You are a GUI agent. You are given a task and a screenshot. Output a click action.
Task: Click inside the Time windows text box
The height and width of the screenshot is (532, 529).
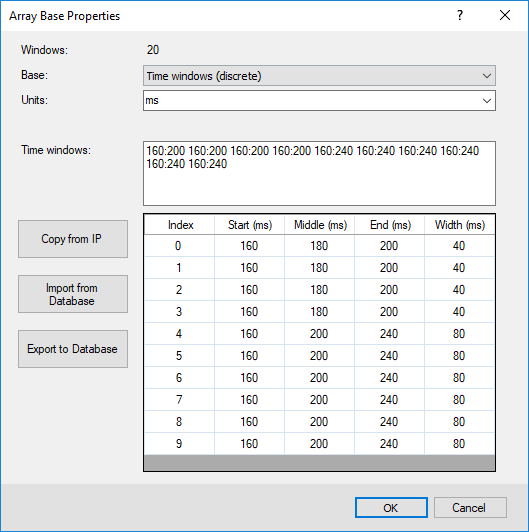point(319,173)
